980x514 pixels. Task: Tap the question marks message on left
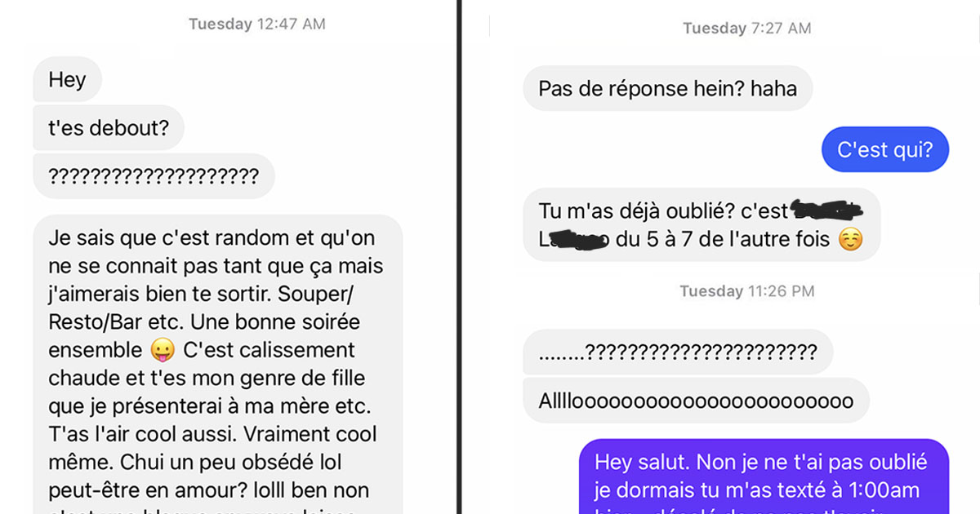(x=154, y=175)
